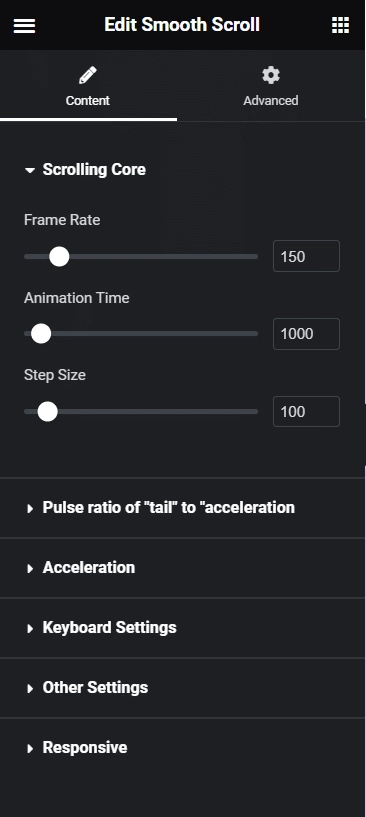
Task: Expand the Other Settings section
Action: click(x=182, y=687)
